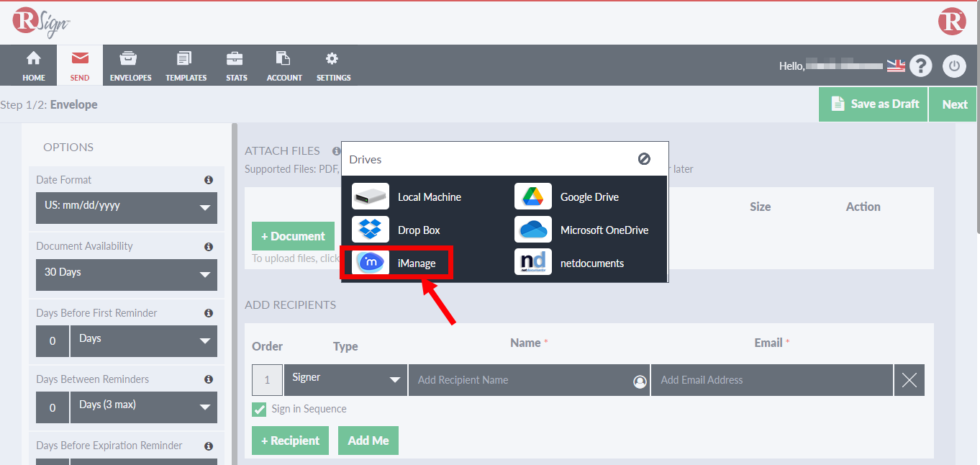The height and width of the screenshot is (465, 980).
Task: Open the Document Availability dropdown
Action: [127, 274]
